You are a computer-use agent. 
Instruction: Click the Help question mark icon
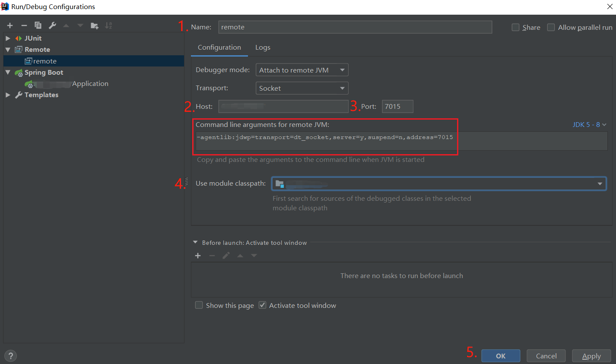10,356
